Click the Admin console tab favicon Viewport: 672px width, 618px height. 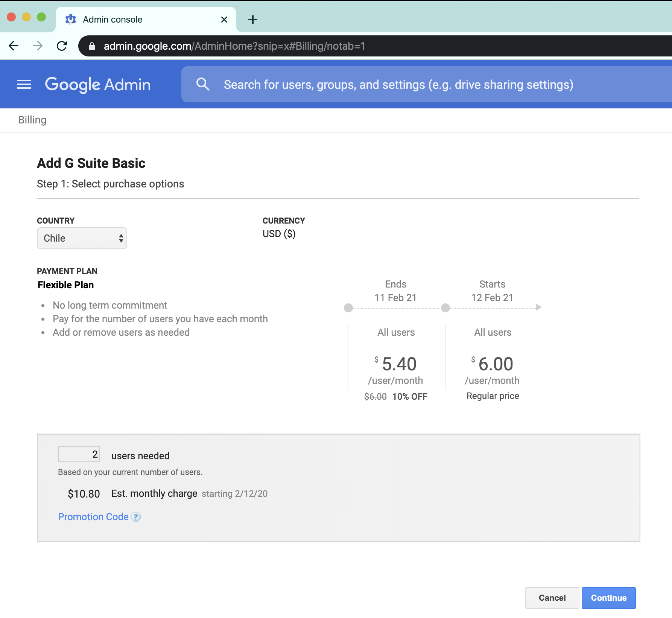tap(71, 20)
